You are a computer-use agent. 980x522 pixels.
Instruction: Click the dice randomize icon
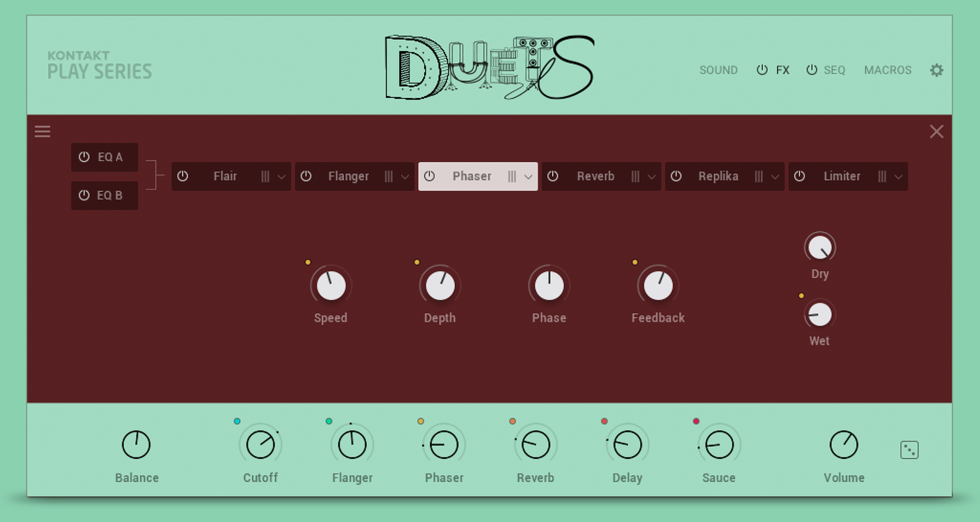tap(909, 450)
